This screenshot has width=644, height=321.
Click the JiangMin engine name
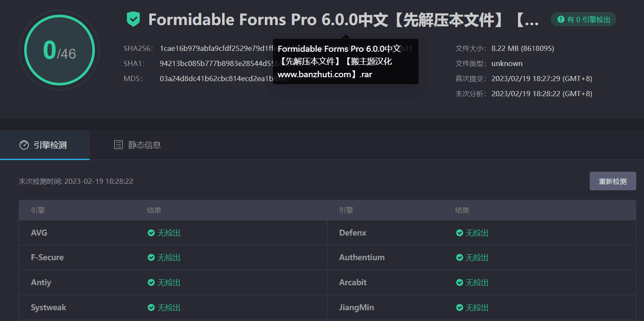356,308
